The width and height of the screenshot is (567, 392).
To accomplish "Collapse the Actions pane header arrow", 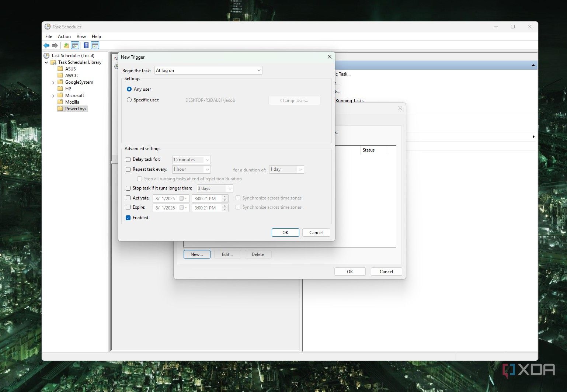I will coord(533,65).
